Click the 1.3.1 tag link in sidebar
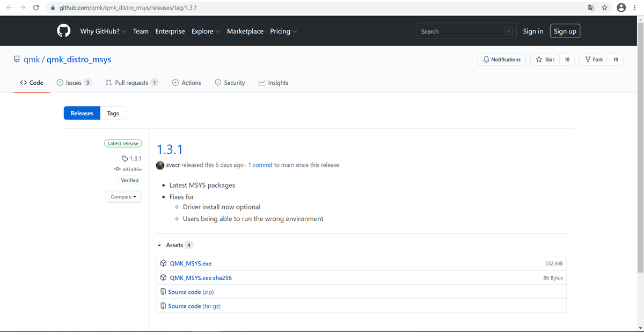The width and height of the screenshot is (644, 332). tap(136, 159)
